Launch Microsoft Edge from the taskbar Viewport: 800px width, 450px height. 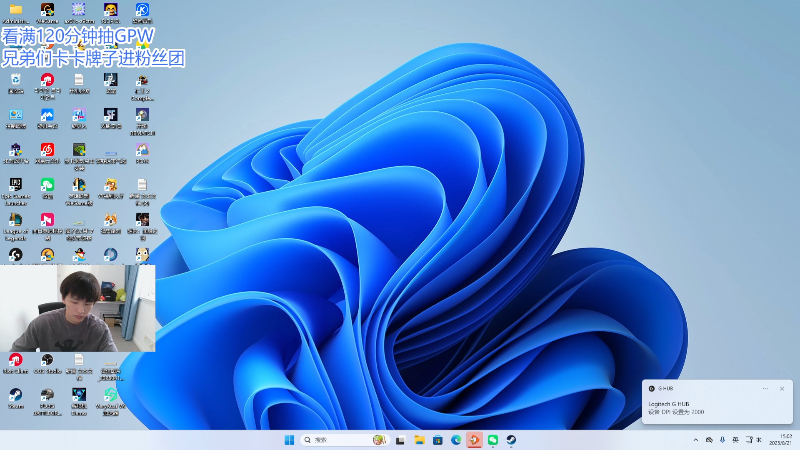pyautogui.click(x=456, y=440)
